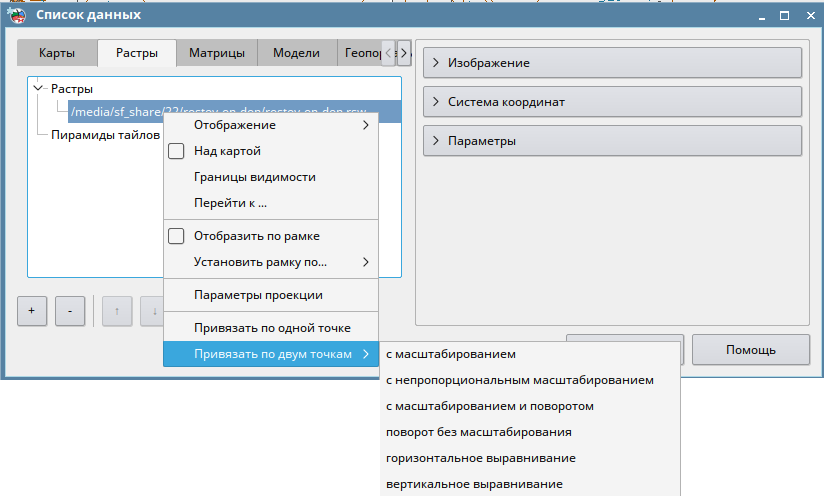Expand the Система координат section
The image size is (824, 496).
pyautogui.click(x=609, y=102)
